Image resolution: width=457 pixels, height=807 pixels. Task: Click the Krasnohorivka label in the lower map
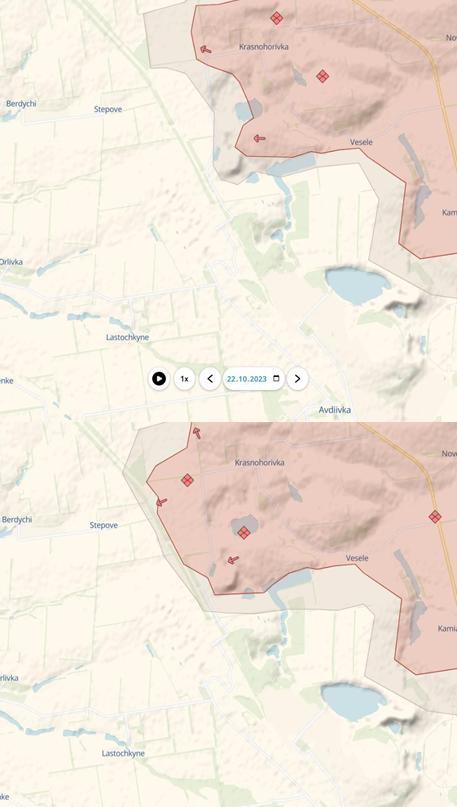pyautogui.click(x=259, y=463)
